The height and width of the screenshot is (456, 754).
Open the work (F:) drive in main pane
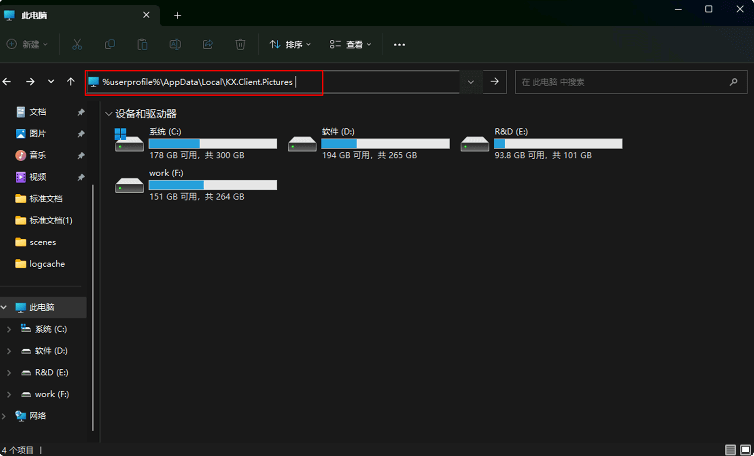195,185
